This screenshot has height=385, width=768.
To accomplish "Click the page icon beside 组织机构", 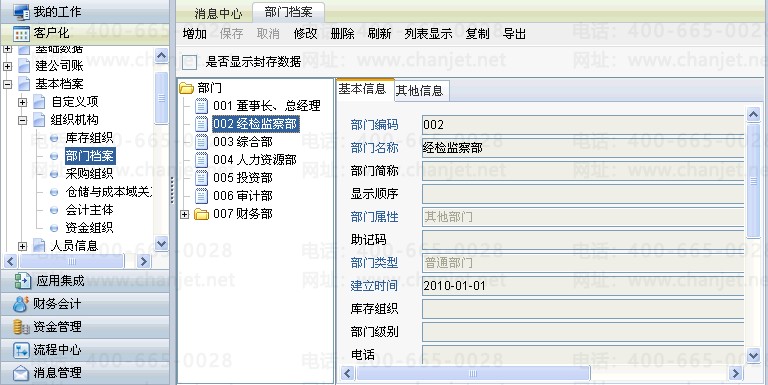I will (39, 120).
